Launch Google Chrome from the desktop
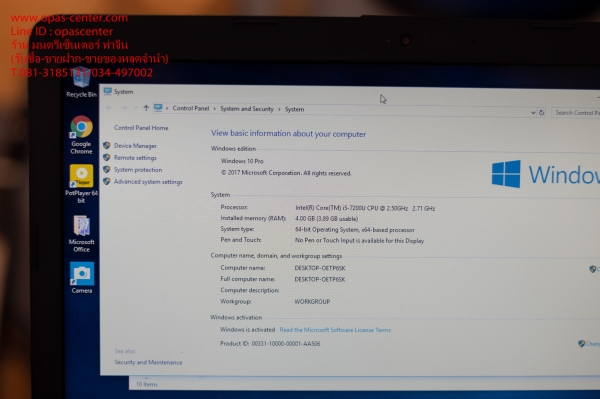The height and width of the screenshot is (399, 600). point(81,135)
